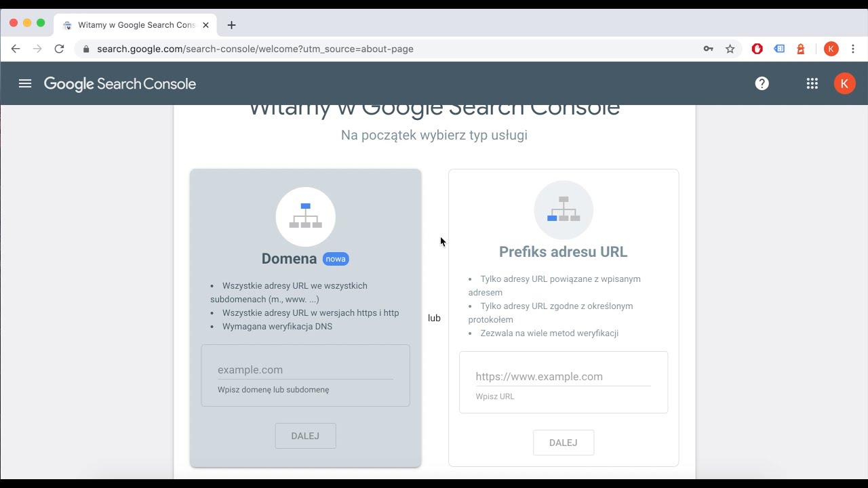
Task: Click the Google Search Console logo
Action: (x=120, y=84)
